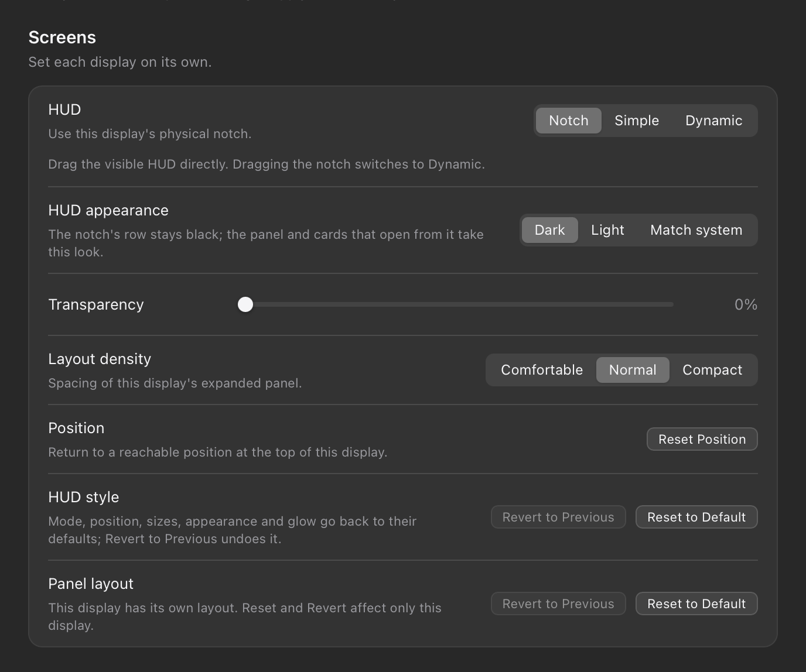Click the Layout density label

[100, 359]
